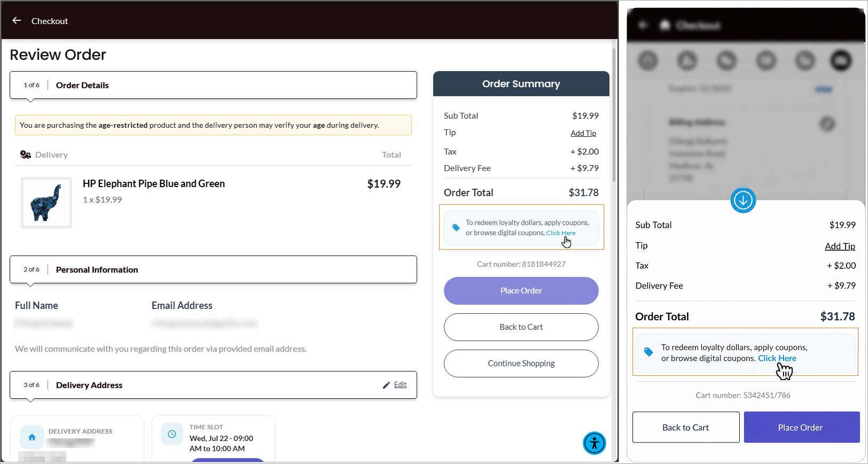Click the Click Here coupon link in desktop summary
Image resolution: width=868 pixels, height=464 pixels.
(x=561, y=233)
